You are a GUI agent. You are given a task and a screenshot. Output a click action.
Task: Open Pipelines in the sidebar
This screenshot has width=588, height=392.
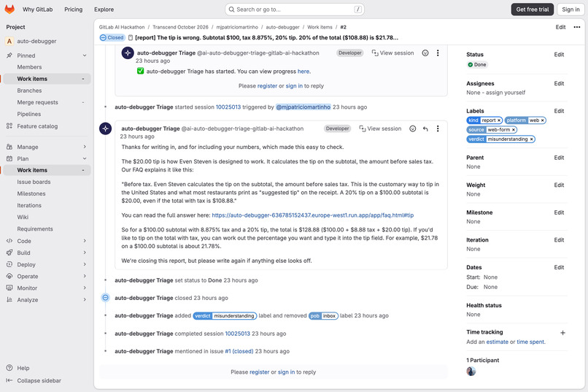click(29, 114)
